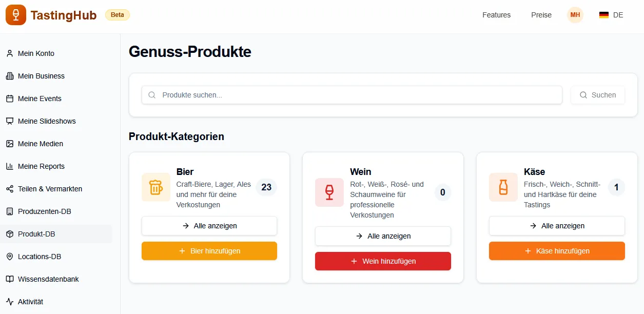The height and width of the screenshot is (314, 644).
Task: Show all cheeses via Alle anzeigen
Action: tap(557, 226)
